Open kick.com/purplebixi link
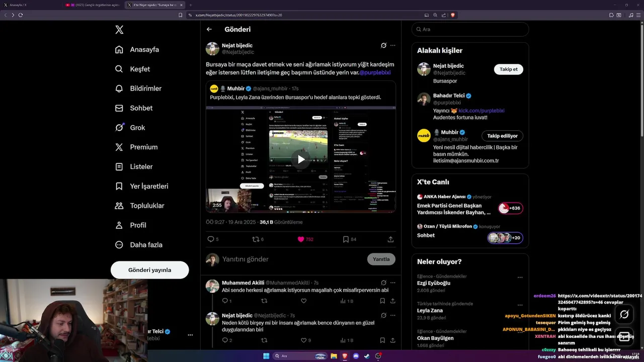This screenshot has height=362, width=644. 481,111
